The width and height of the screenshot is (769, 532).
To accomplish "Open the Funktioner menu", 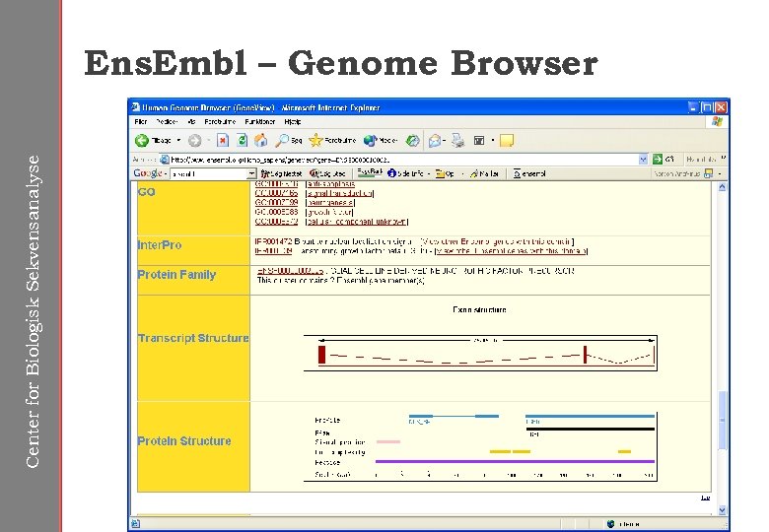I will point(260,121).
